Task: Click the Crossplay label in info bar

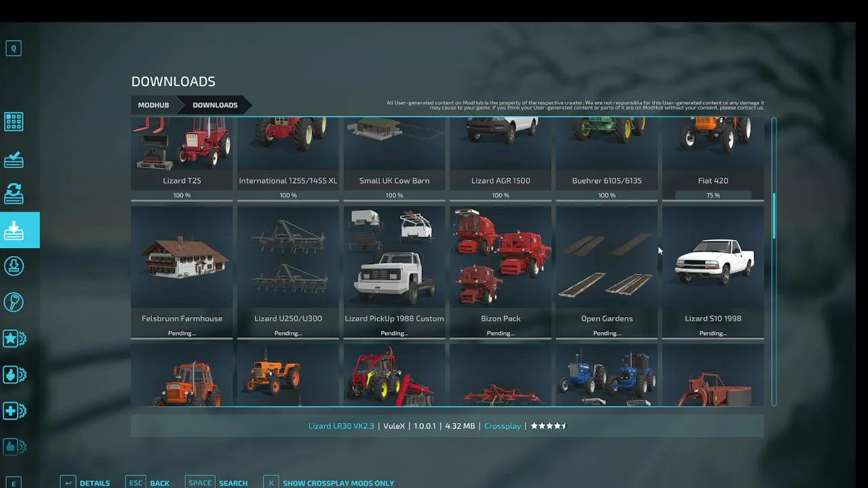Action: [502, 426]
